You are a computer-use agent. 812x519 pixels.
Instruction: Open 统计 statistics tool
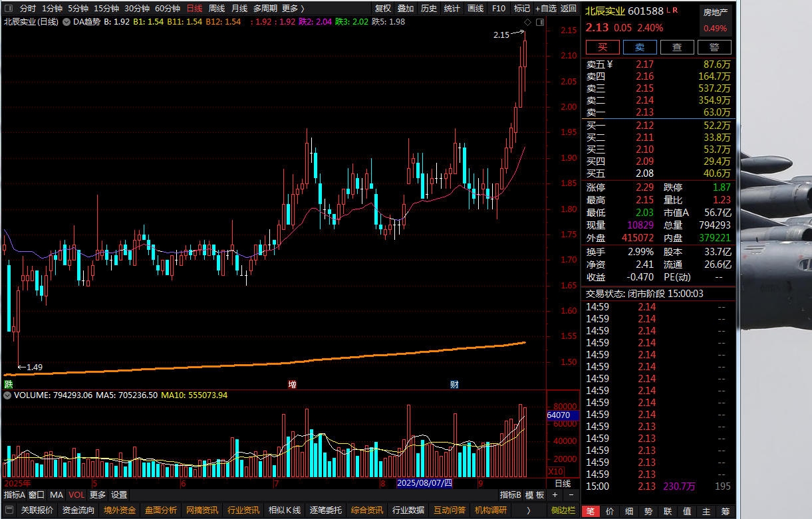pyautogui.click(x=452, y=9)
